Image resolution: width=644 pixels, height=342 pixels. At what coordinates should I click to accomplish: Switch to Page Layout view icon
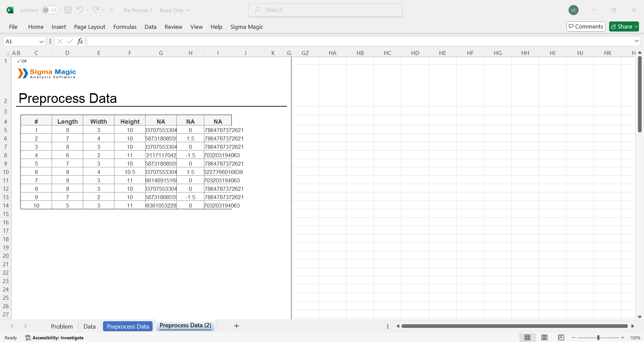[544, 337]
